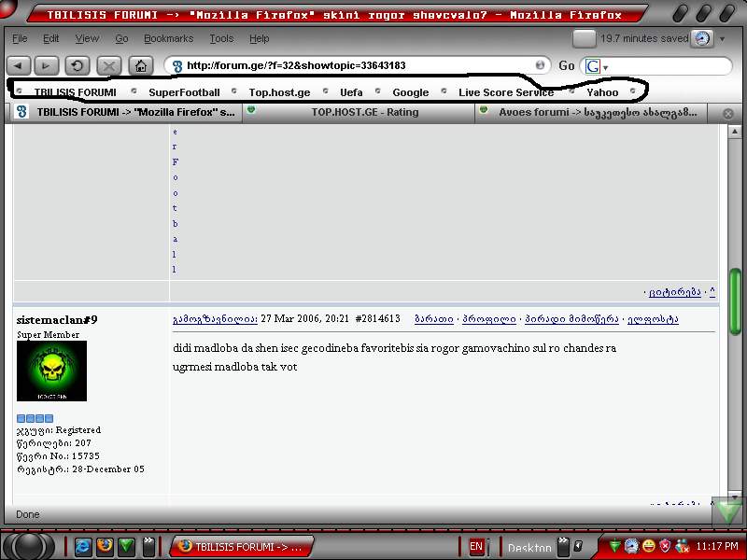Click the small round icon at the address bar end
This screenshot has height=560, width=747.
pos(540,64)
